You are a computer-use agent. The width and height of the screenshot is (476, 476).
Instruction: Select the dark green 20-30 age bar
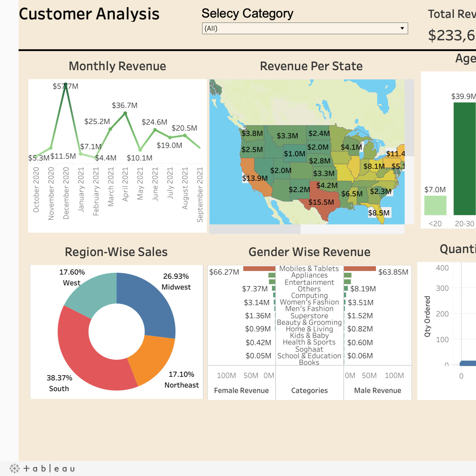[x=464, y=158]
